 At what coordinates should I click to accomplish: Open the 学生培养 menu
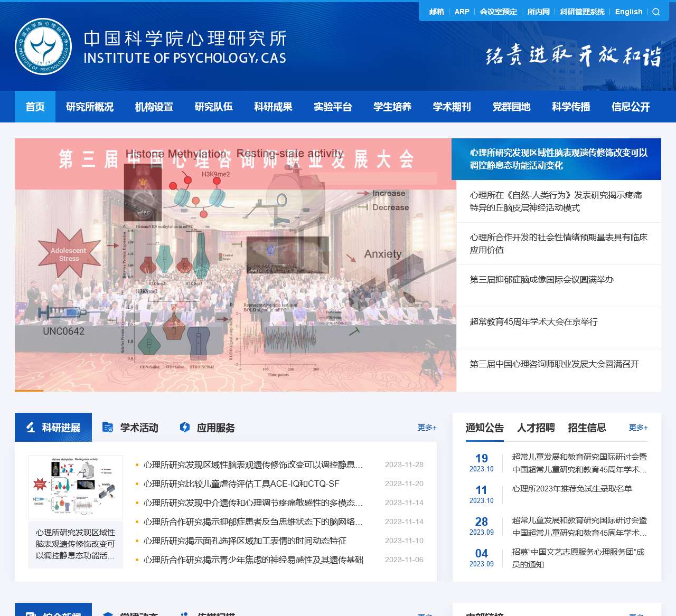[x=392, y=107]
